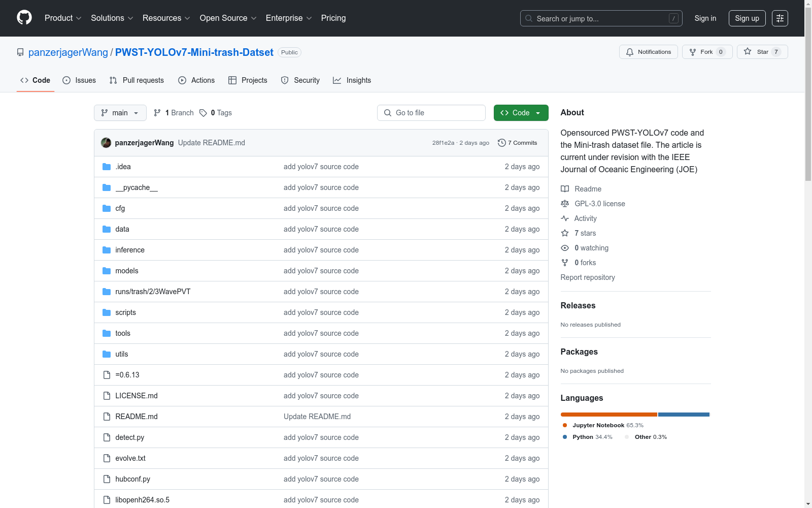The width and height of the screenshot is (812, 508).
Task: Click the cfg folder icon
Action: point(107,208)
